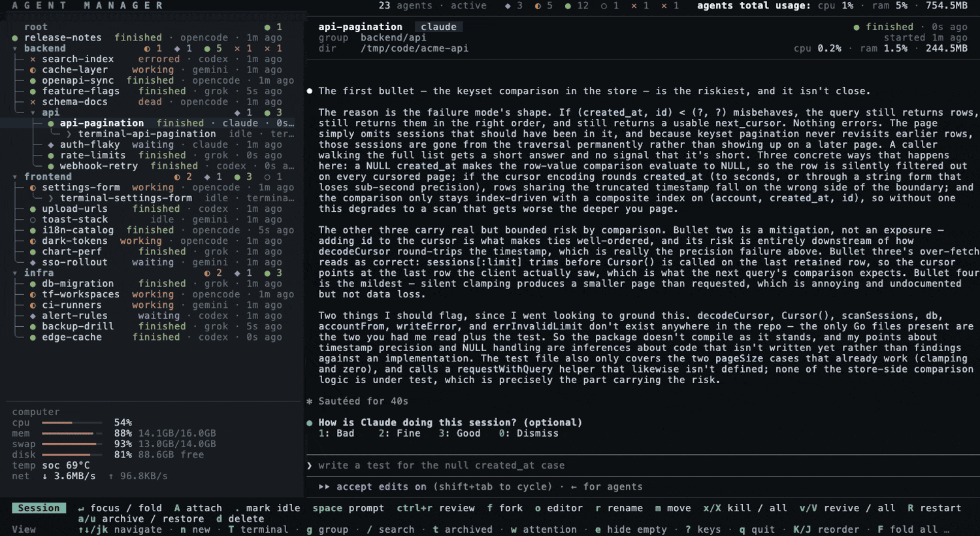Click the ctrl+r review shortcut
Viewport: 980px width, 536px height.
(436, 509)
